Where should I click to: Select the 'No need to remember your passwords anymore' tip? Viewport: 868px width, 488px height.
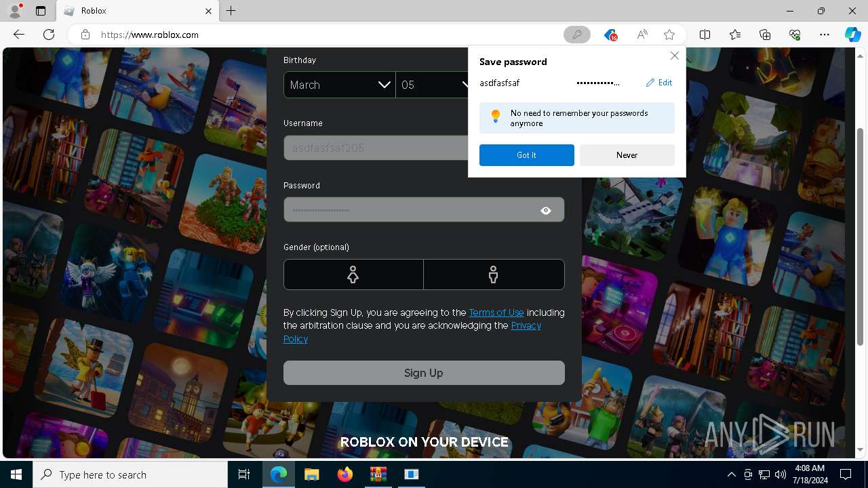pos(577,118)
